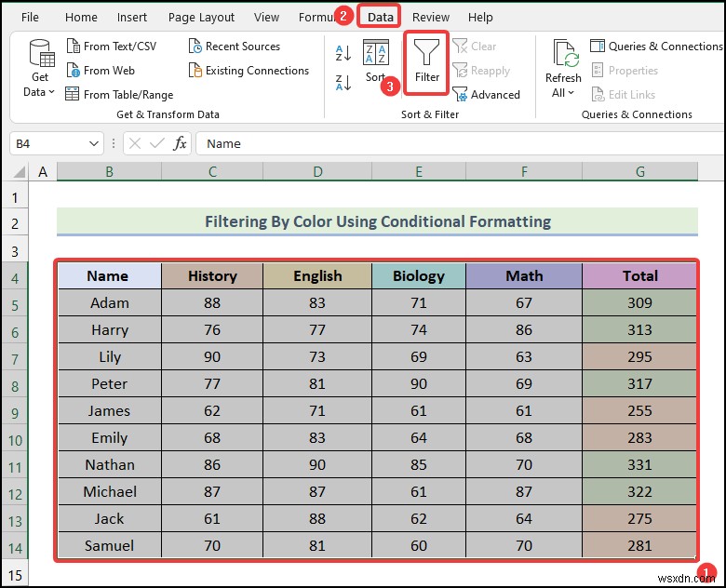Open the File menu

tap(30, 18)
